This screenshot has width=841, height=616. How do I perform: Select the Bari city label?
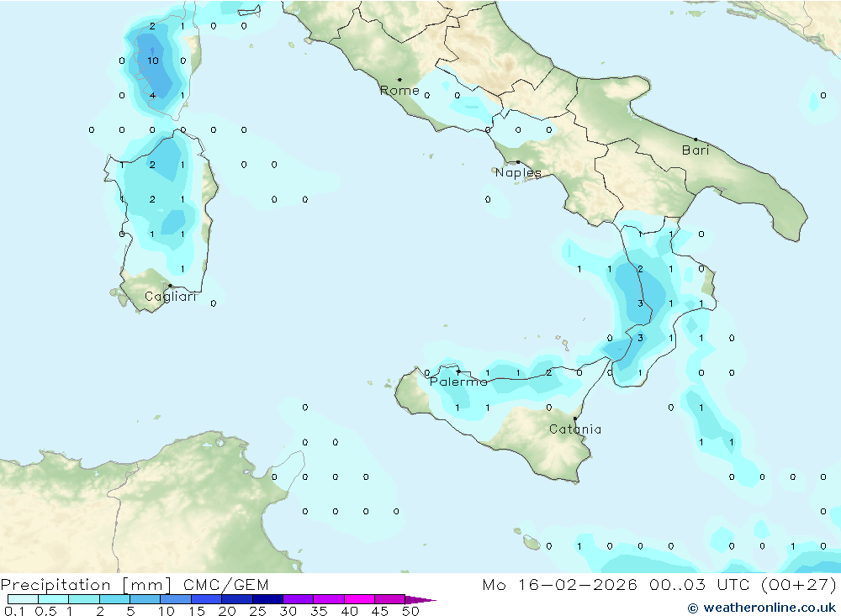point(696,150)
